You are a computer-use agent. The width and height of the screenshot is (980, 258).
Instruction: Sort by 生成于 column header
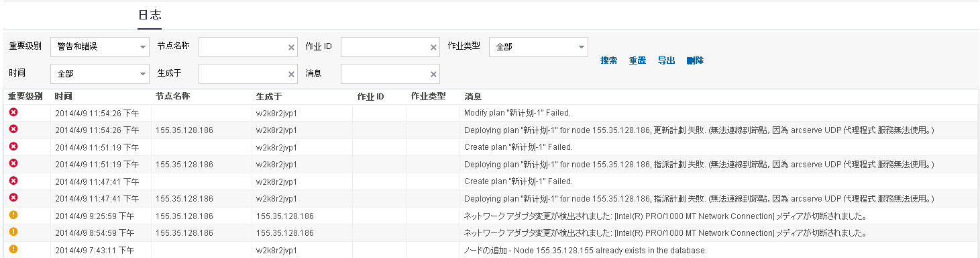tap(268, 97)
